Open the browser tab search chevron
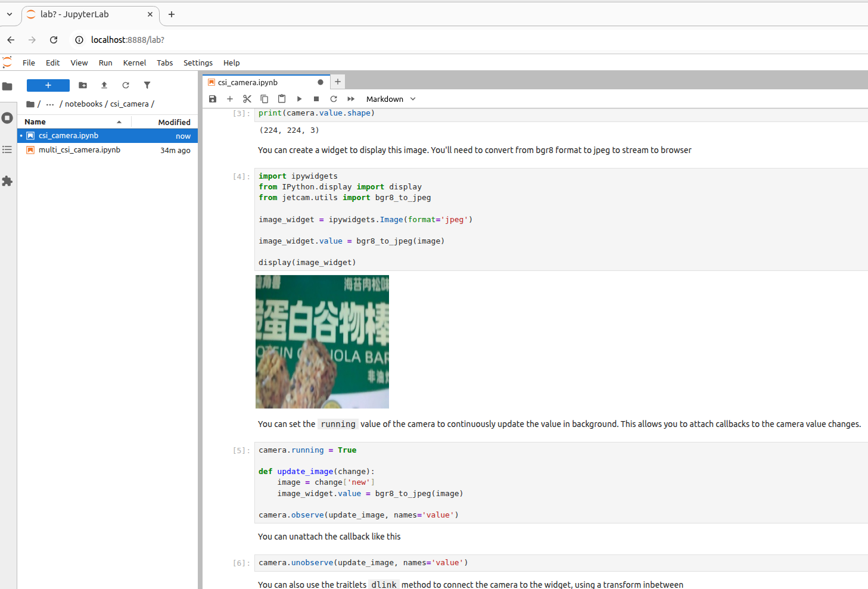 (x=10, y=14)
